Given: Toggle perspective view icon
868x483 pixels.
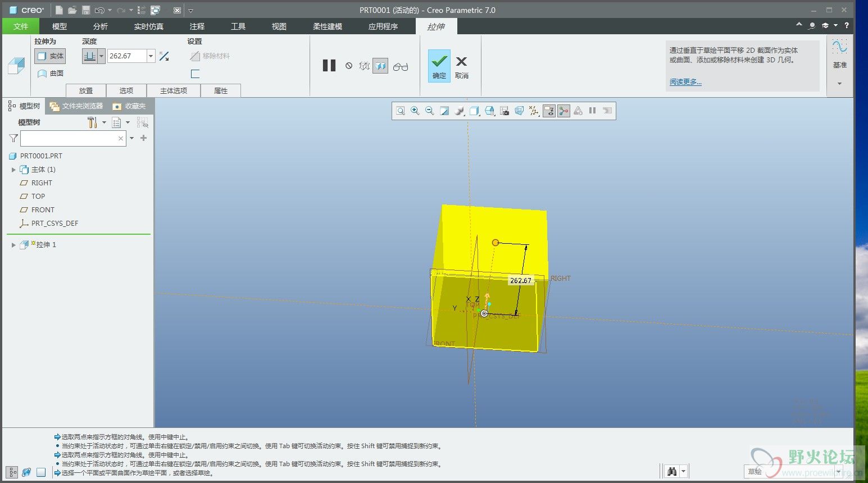Looking at the screenshot, I should click(519, 111).
